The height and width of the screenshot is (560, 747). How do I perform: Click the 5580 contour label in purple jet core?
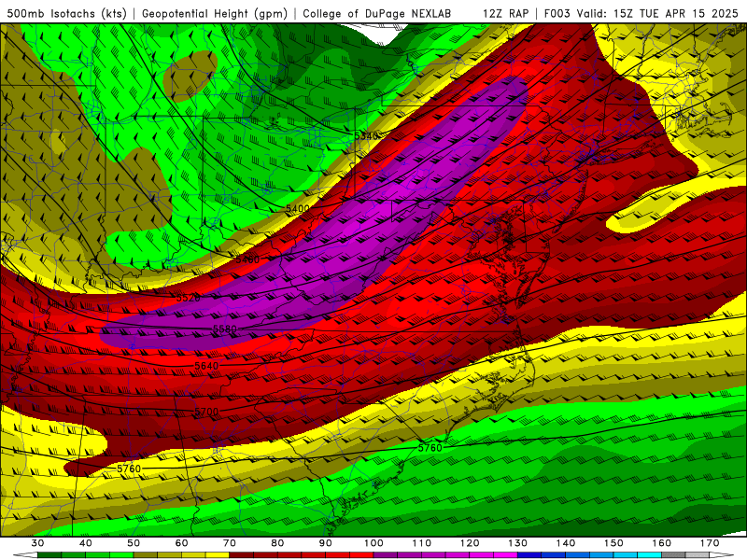(x=225, y=329)
